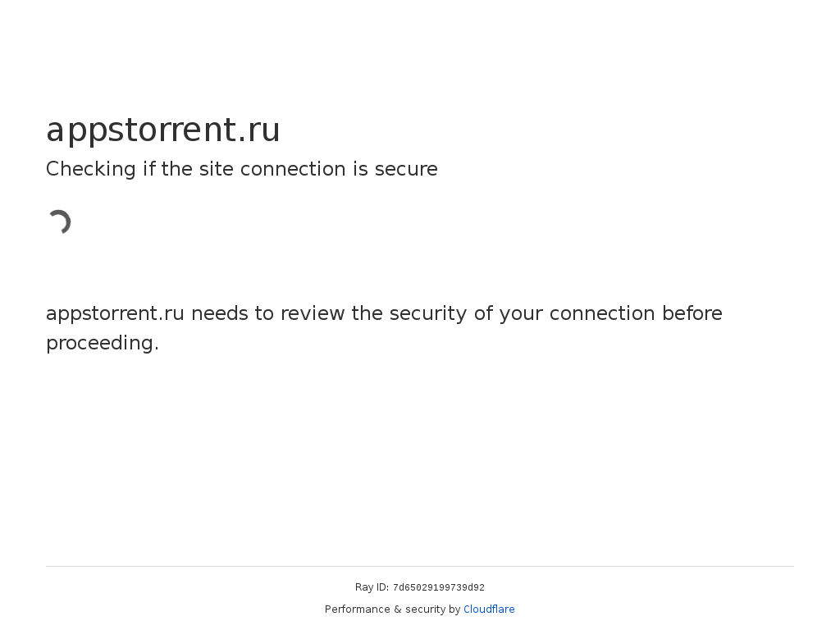Click the word 'before' in the paragraph
The width and height of the screenshot is (840, 630).
point(692,313)
